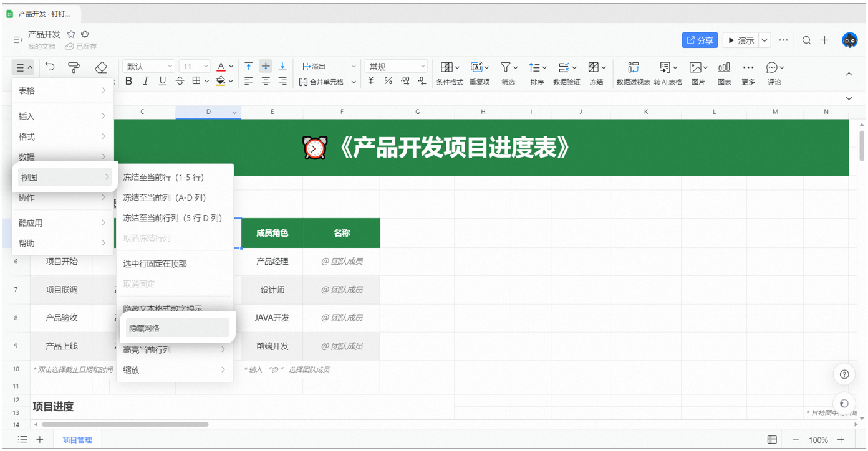The height and width of the screenshot is (451, 868).
Task: Toggle strikethrough formatting button
Action: [x=180, y=81]
